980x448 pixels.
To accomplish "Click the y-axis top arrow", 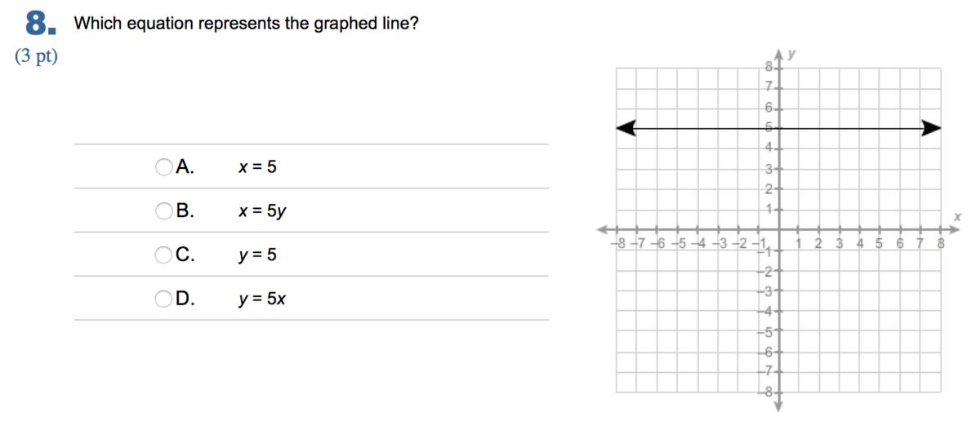I will (x=778, y=54).
